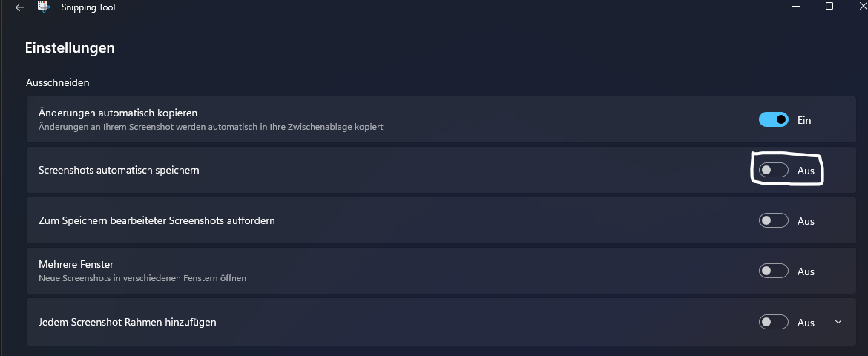Image resolution: width=868 pixels, height=356 pixels.
Task: Go back using the arrow icon
Action: tap(20, 7)
